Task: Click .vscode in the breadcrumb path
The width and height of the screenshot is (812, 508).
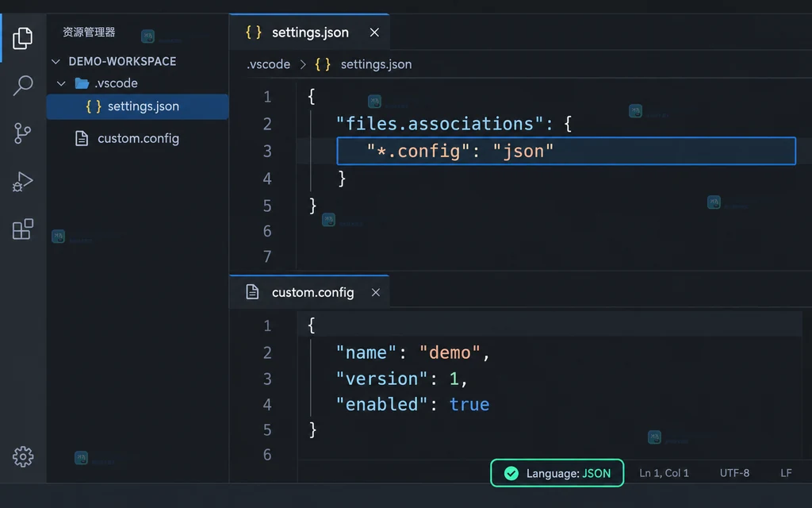Action: click(x=268, y=64)
